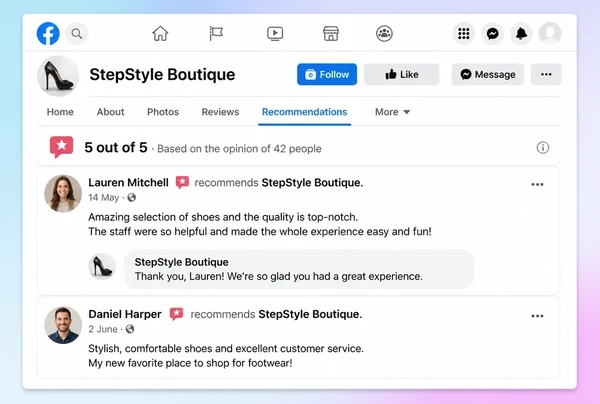Click the StepStyle Boutique page profile picture
The height and width of the screenshot is (404, 600).
58,76
